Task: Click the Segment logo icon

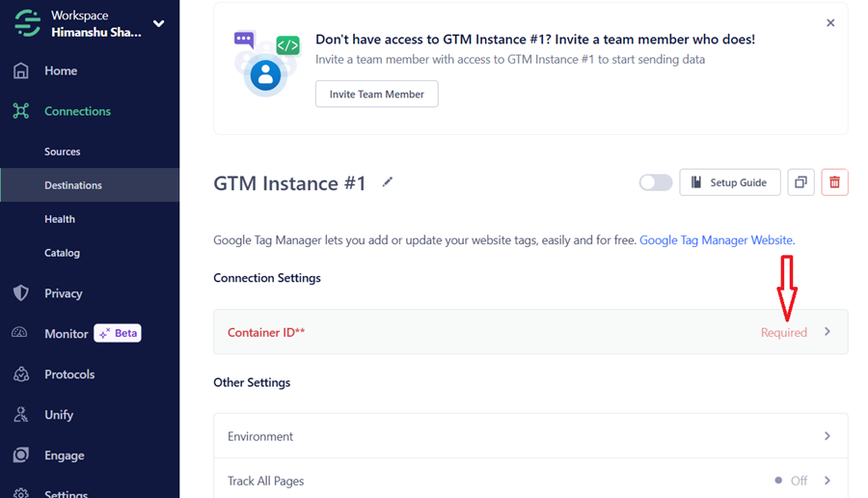Action: coord(27,23)
